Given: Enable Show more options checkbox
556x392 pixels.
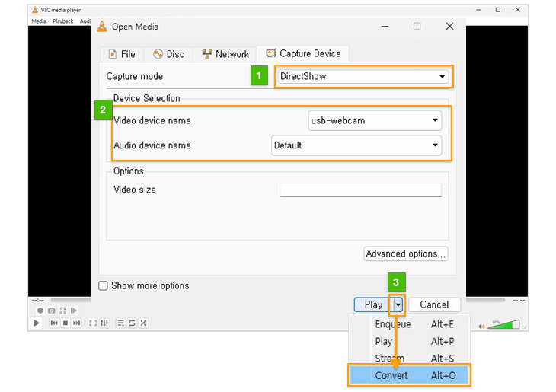Looking at the screenshot, I should click(x=103, y=285).
